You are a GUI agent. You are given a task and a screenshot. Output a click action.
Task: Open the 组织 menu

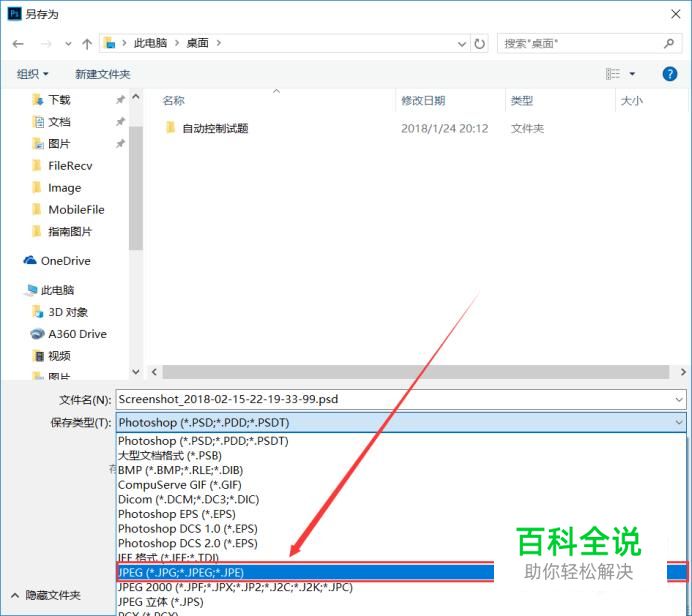click(x=32, y=74)
